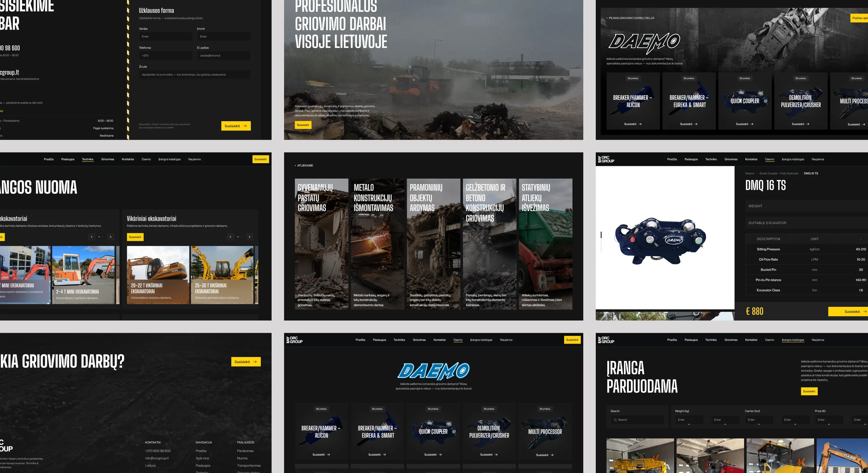Click next arrow in Vikšriniai ekskavatoriai carousel

[249, 237]
